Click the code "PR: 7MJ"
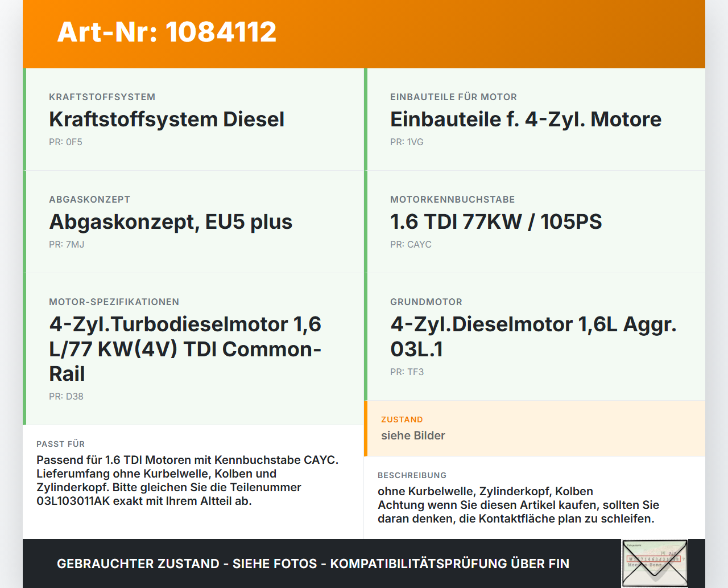 67,244
